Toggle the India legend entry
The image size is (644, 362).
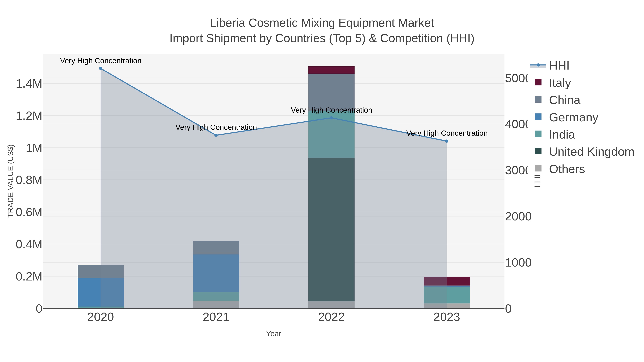click(x=555, y=134)
